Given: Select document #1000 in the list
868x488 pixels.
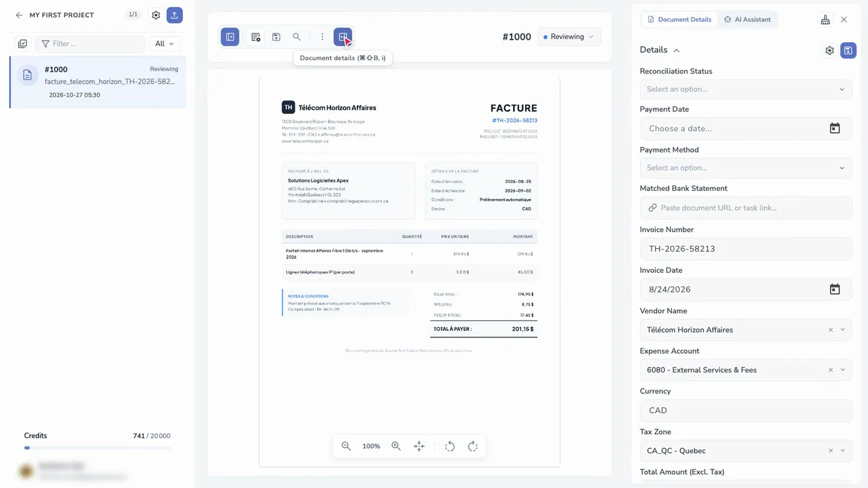Looking at the screenshot, I should point(98,82).
